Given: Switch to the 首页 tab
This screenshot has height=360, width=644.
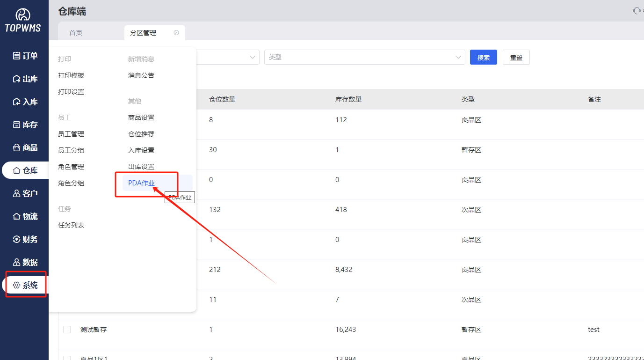Looking at the screenshot, I should pyautogui.click(x=76, y=33).
